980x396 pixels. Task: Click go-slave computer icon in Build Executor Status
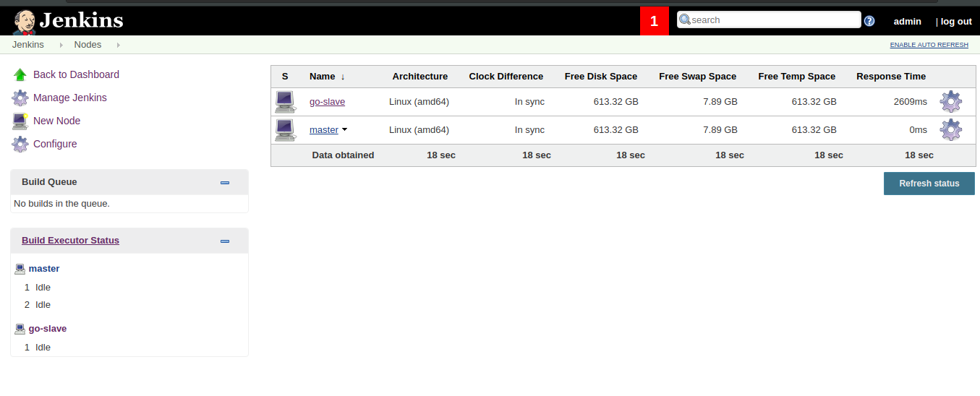[20, 329]
